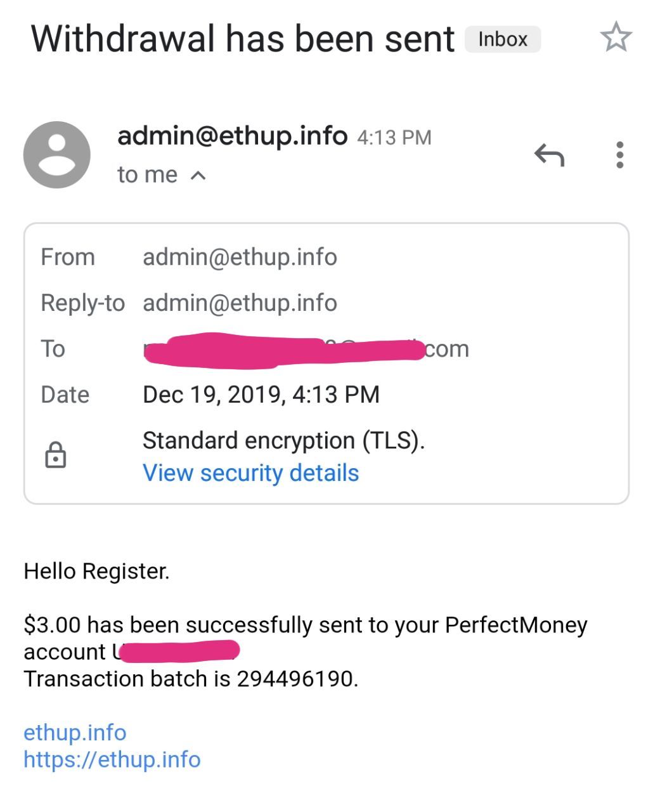Tap the "Hello Register." greeting line

[x=96, y=572]
